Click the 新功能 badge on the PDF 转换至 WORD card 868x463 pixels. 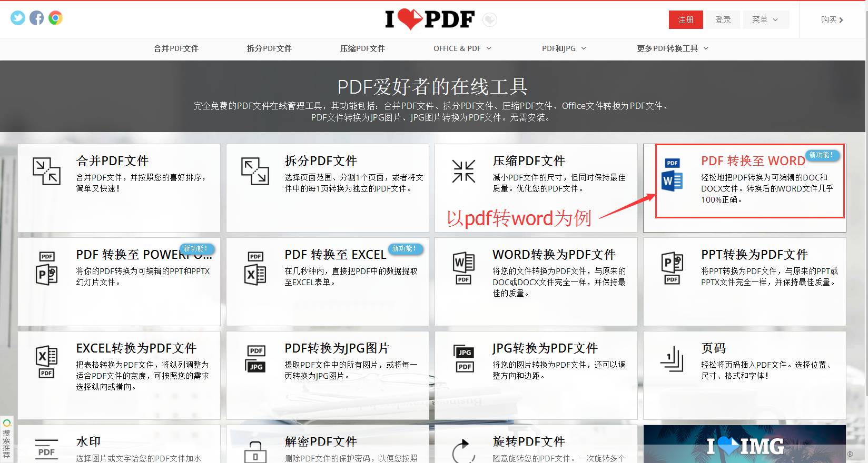[823, 155]
